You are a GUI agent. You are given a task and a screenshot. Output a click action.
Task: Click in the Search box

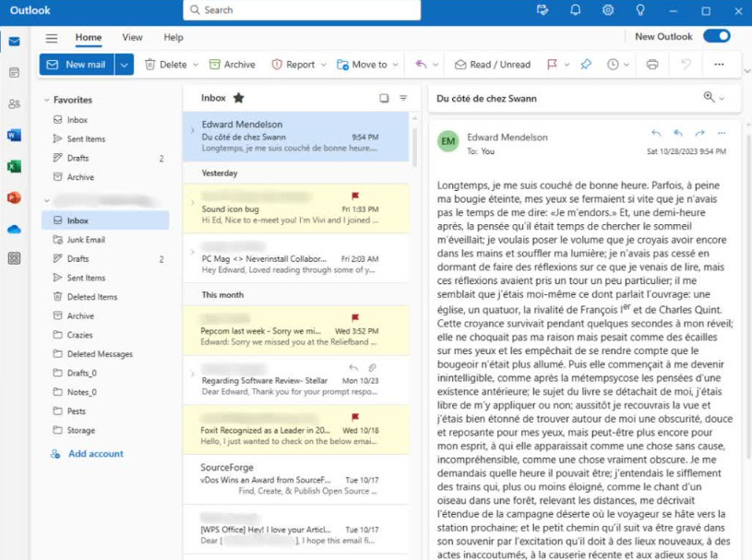(x=302, y=10)
